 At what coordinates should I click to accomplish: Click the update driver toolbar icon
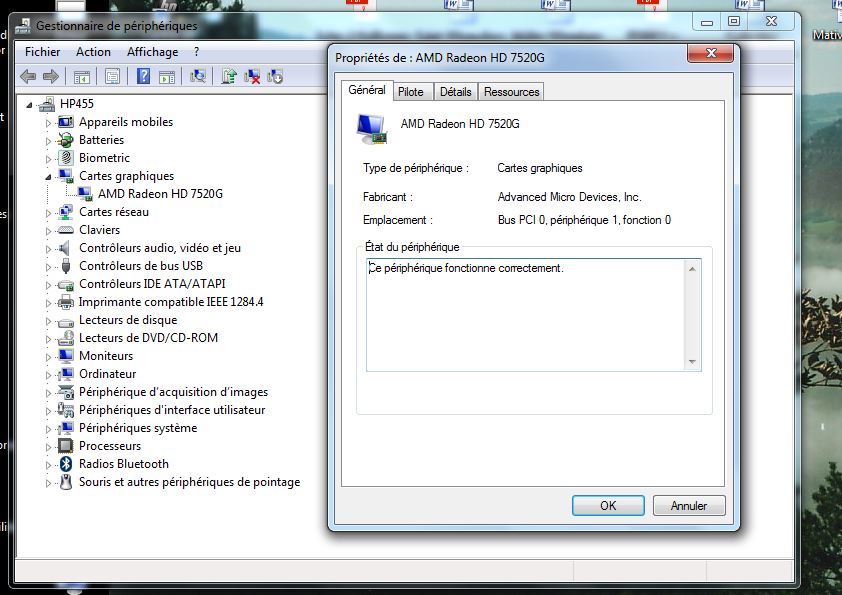pos(230,76)
